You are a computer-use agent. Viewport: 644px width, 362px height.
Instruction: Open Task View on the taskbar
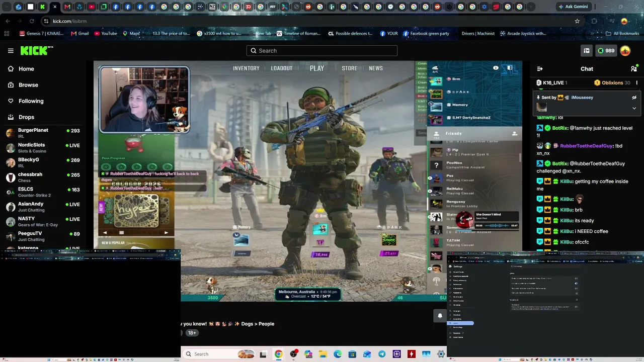263,354
